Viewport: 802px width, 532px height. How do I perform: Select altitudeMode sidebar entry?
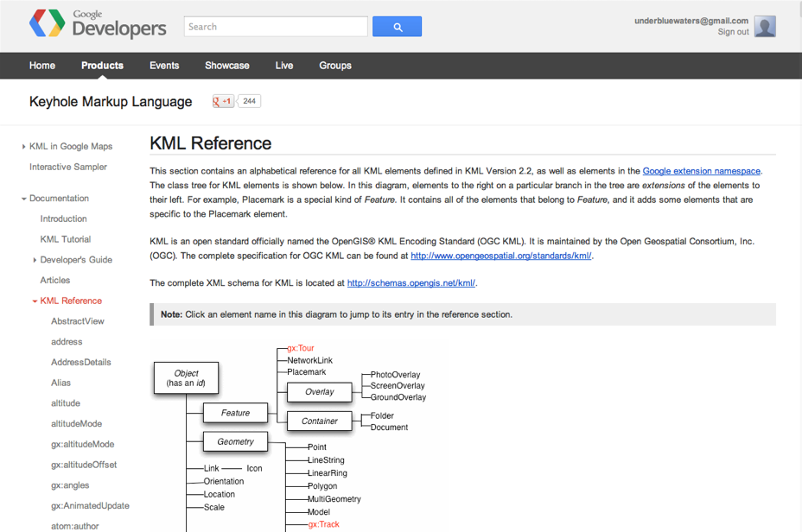click(x=76, y=424)
